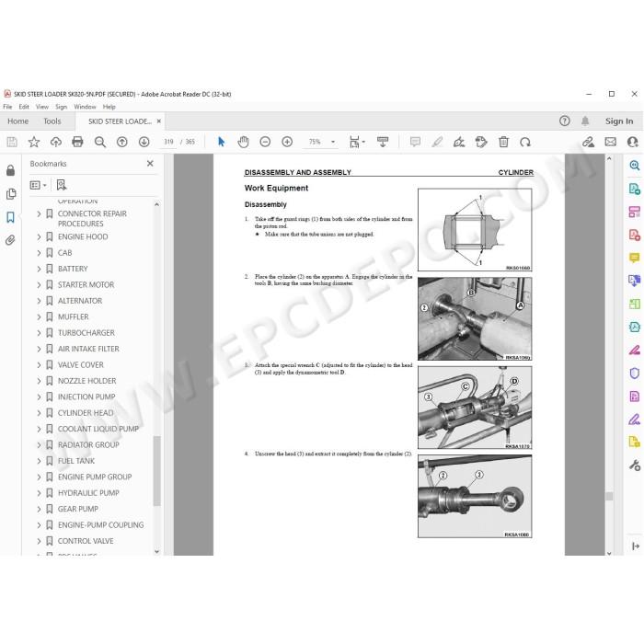Screen dimensions: 644x644
Task: Close the Bookmarks panel
Action: [150, 164]
